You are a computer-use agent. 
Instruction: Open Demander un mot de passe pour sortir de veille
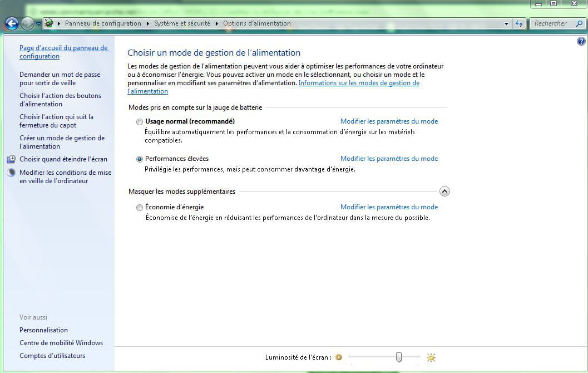(x=60, y=79)
